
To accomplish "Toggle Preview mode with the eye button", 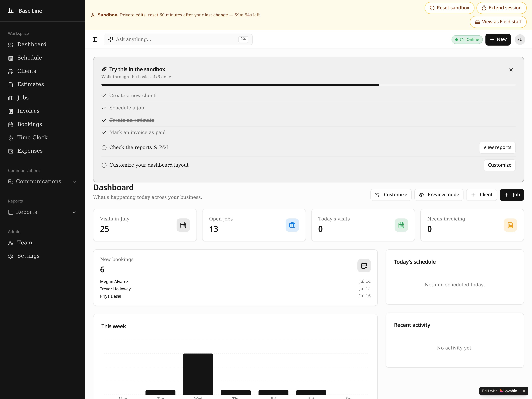I will click(439, 195).
